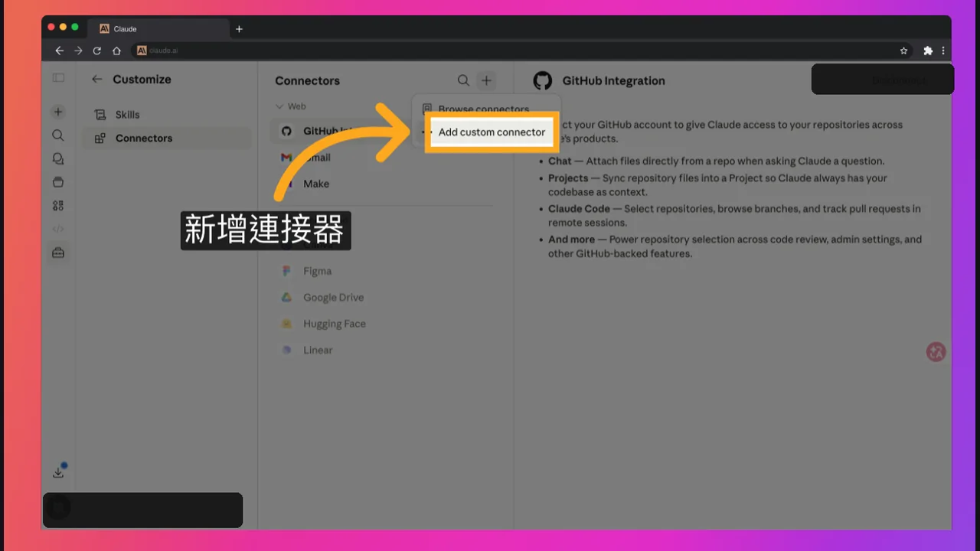Click GitHub logo beside GitHub Integration heading
This screenshot has width=980, height=551.
(543, 81)
